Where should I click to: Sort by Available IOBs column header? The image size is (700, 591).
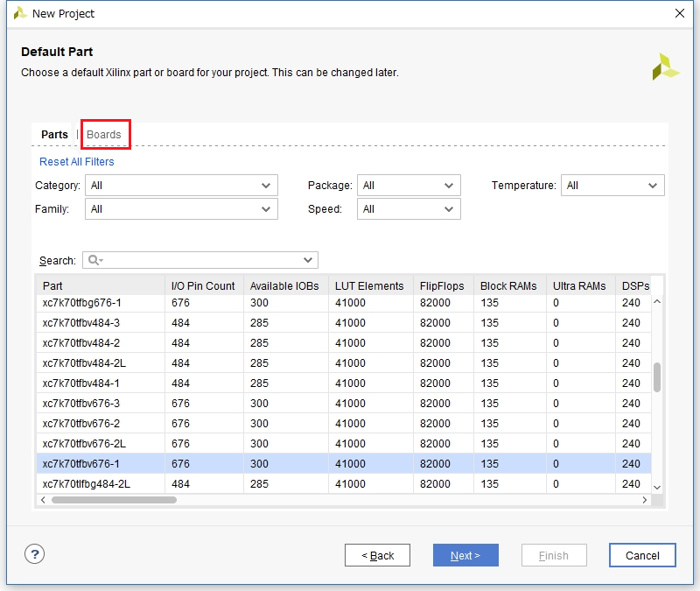click(x=286, y=286)
